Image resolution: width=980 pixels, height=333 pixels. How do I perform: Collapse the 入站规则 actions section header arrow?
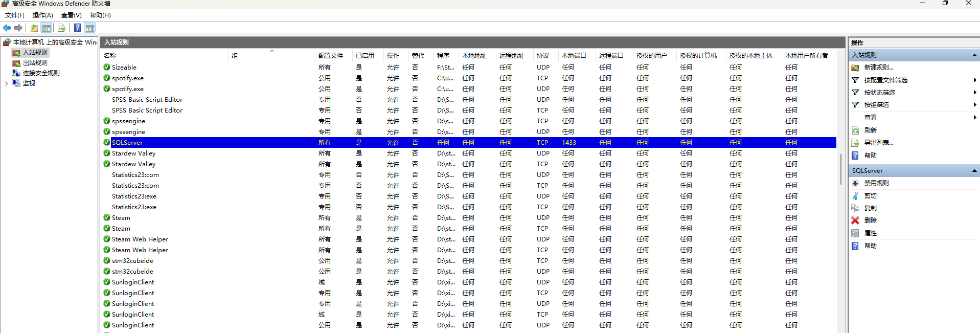click(974, 55)
